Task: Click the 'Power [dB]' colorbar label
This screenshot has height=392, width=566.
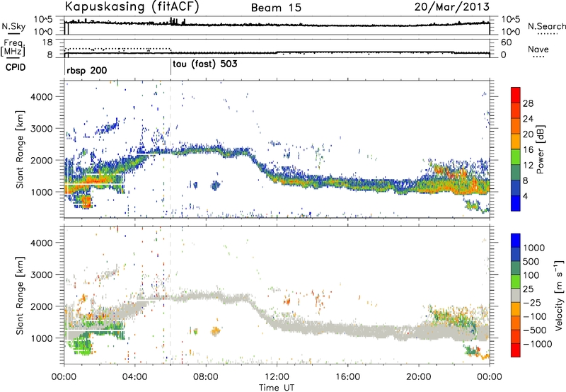Action: pyautogui.click(x=539, y=149)
